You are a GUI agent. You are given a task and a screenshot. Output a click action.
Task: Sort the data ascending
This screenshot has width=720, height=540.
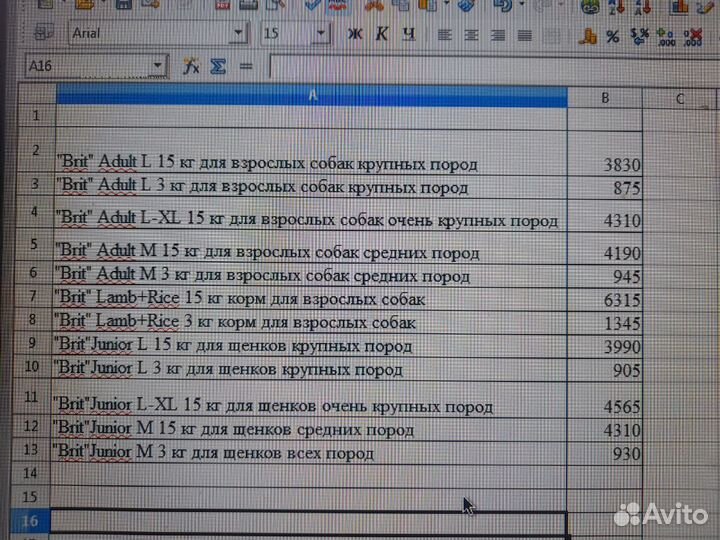click(x=616, y=6)
